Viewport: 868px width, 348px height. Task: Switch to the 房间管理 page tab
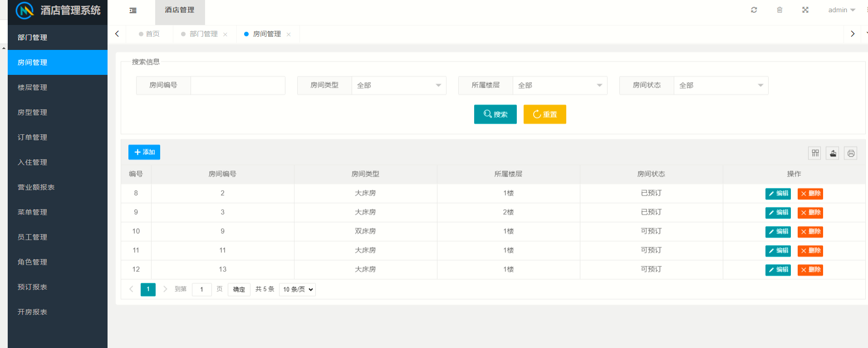tap(267, 34)
